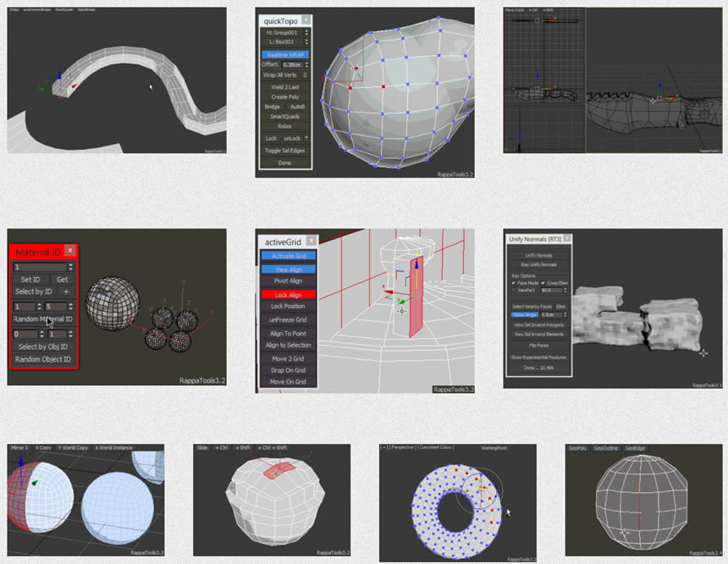This screenshot has height=564, width=728.
Task: Click the ViewPort angle spinner arrows
Action: pyautogui.click(x=565, y=290)
